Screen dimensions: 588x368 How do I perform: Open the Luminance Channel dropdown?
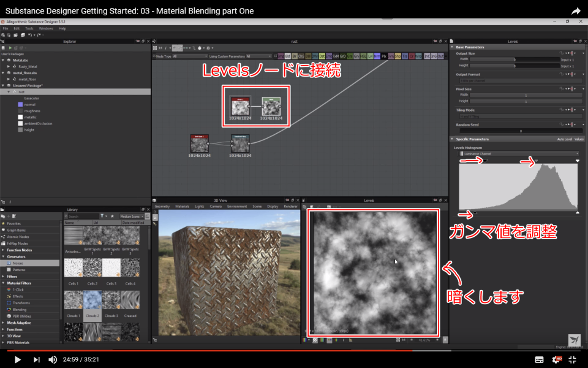(519, 153)
